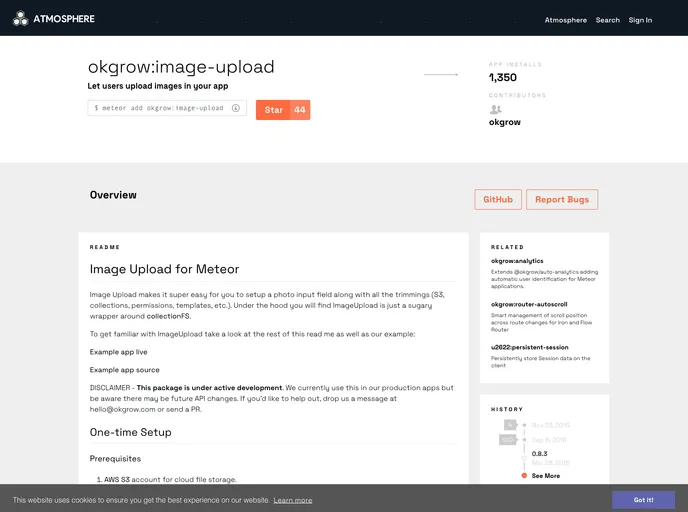Select version 0.8.3 in history
This screenshot has height=512, width=688.
(539, 454)
